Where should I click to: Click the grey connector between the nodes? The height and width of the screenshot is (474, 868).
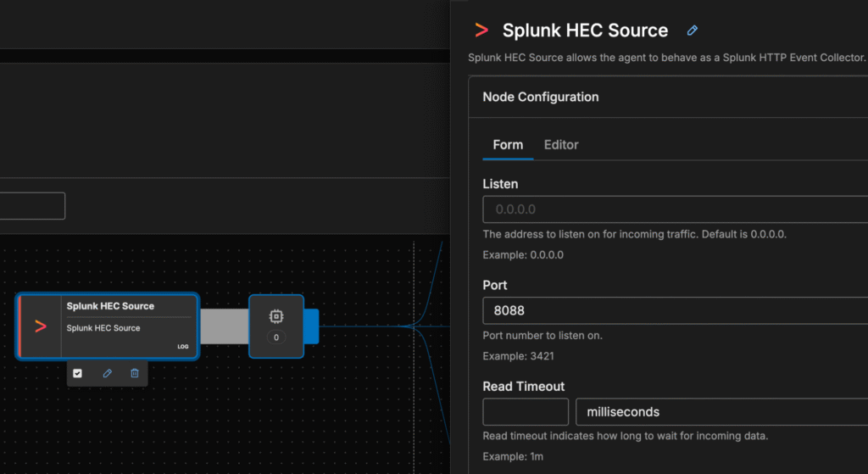[224, 326]
